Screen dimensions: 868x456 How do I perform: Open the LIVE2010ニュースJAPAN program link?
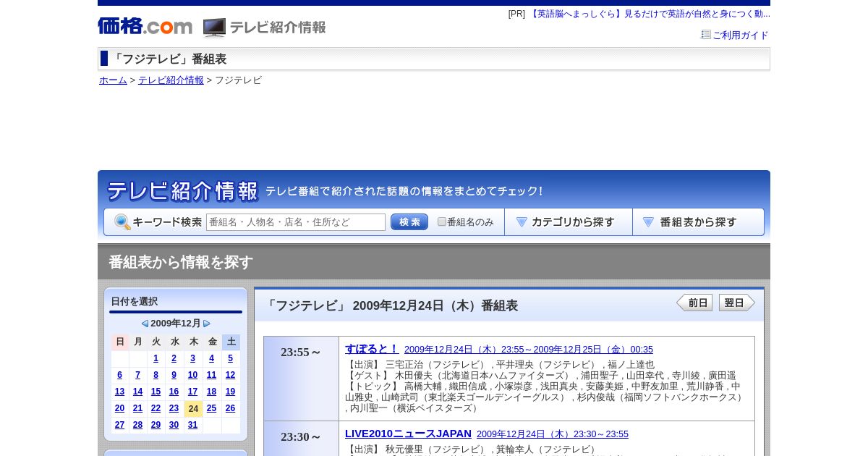pos(408,434)
